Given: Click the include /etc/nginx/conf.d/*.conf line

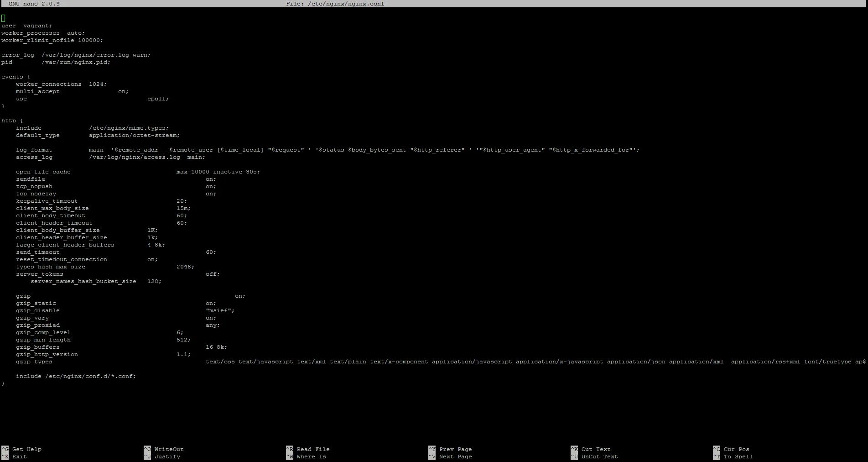Looking at the screenshot, I should click(76, 376).
